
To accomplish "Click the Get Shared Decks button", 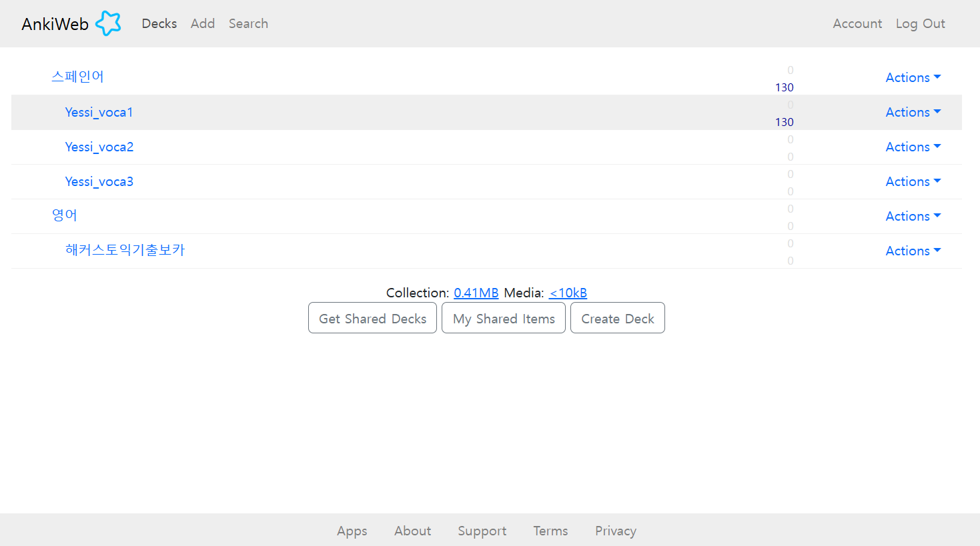I will (x=372, y=318).
